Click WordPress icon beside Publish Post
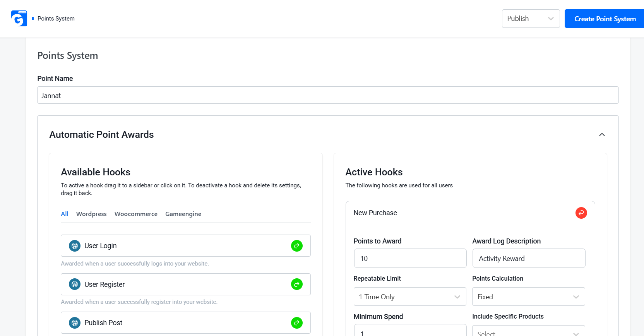Viewport: 644px width, 336px height. pyautogui.click(x=75, y=323)
